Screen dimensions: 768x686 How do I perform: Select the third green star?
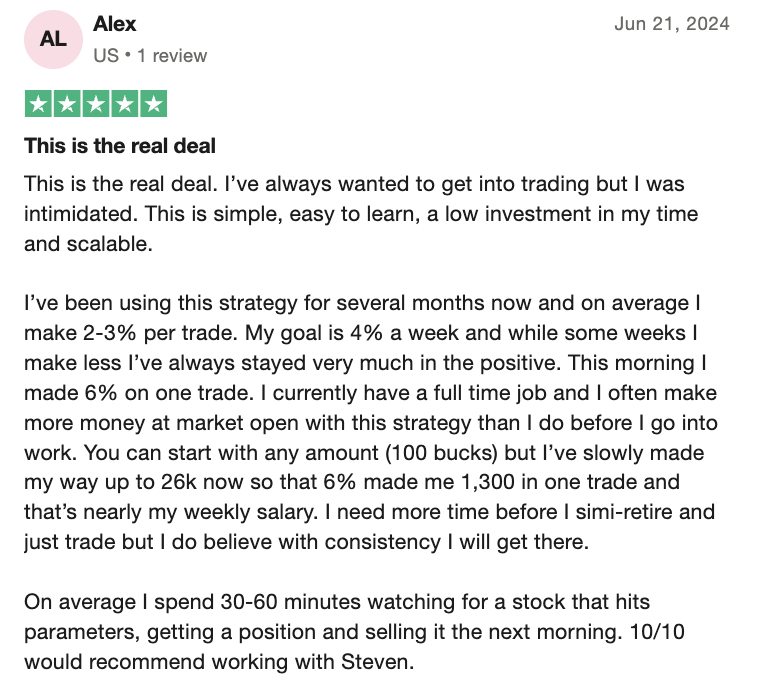pyautogui.click(x=96, y=104)
